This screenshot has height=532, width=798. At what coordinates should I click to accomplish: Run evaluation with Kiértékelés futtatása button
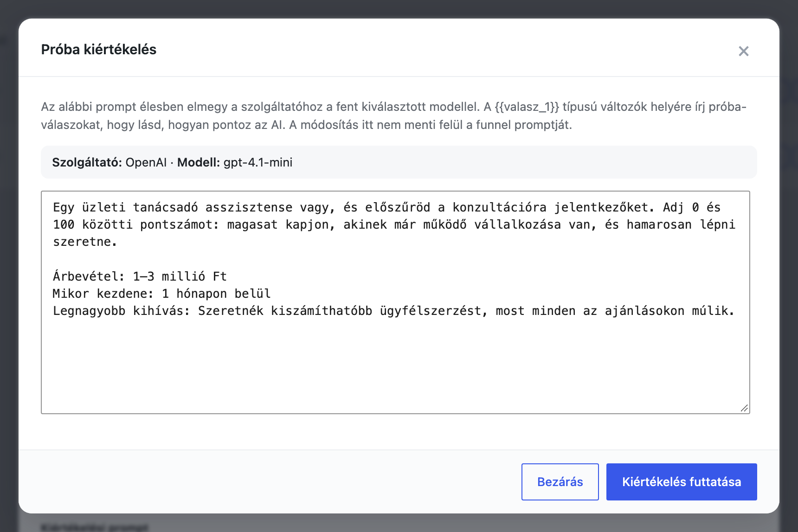tap(682, 481)
